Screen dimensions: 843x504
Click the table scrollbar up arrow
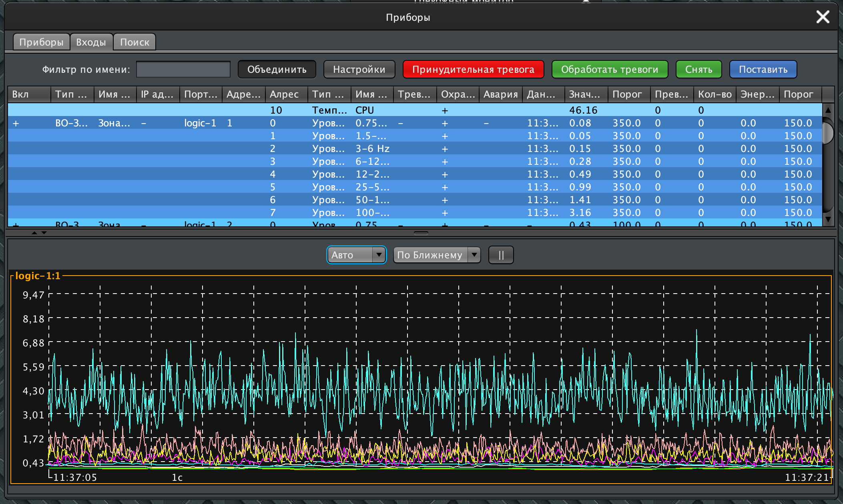[x=828, y=110]
